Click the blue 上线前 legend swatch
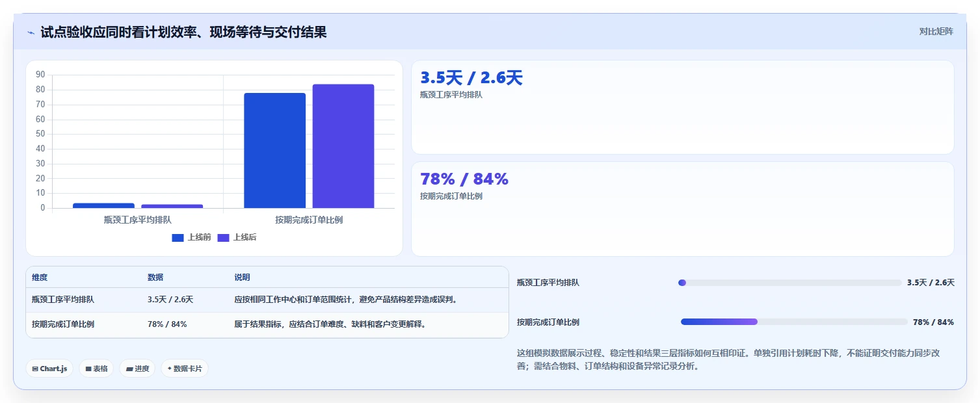This screenshot has height=403, width=980. [x=178, y=237]
